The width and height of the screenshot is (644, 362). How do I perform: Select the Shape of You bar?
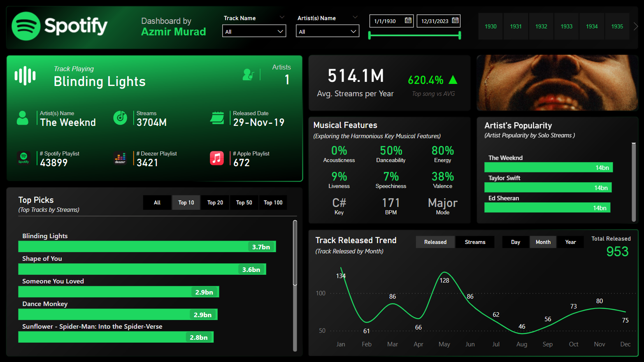(x=142, y=269)
